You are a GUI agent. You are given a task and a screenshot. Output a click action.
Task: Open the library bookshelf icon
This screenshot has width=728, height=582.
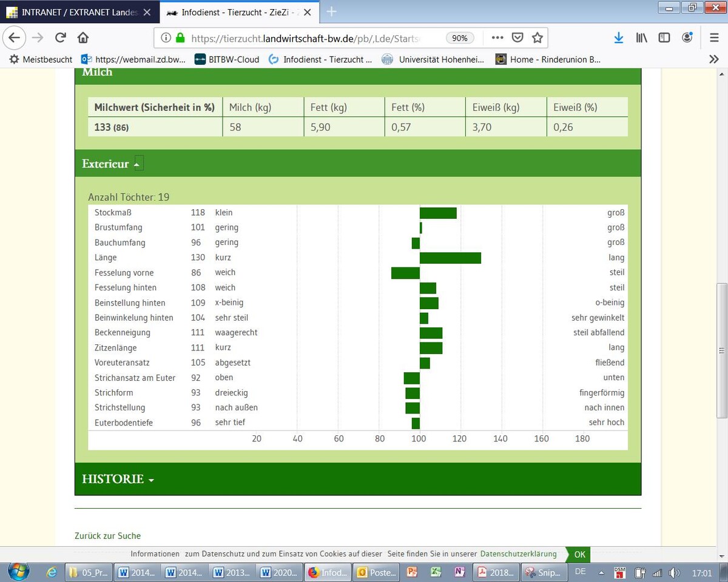point(641,38)
